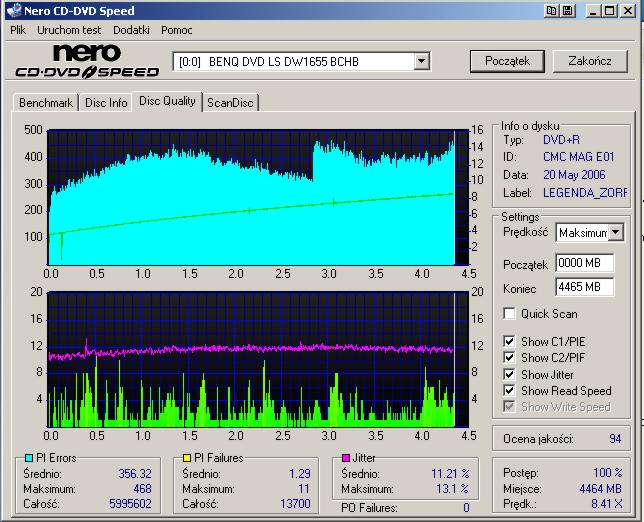This screenshot has width=644, height=522.
Task: Click the cyan PI Errors color swatch
Action: 29,458
